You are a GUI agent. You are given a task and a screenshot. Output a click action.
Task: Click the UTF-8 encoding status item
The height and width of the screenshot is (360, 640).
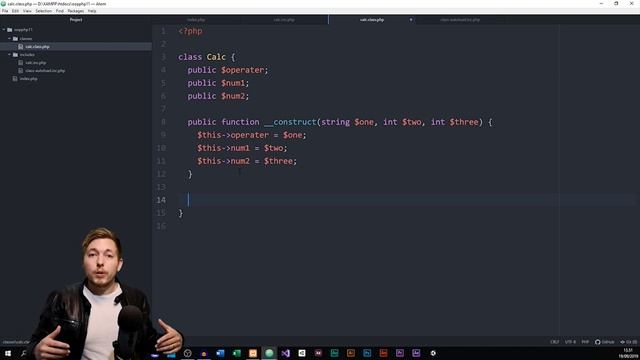click(570, 342)
